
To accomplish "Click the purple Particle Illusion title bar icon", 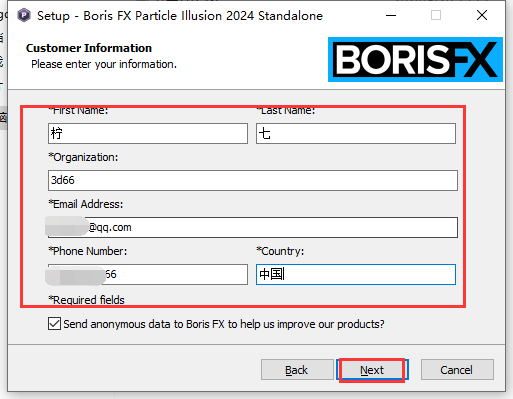I will (x=24, y=15).
